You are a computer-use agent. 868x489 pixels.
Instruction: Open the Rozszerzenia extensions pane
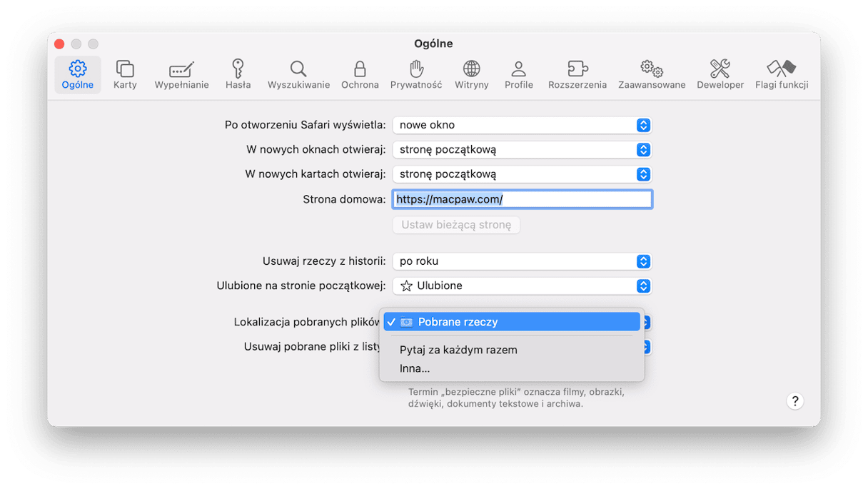coord(577,75)
